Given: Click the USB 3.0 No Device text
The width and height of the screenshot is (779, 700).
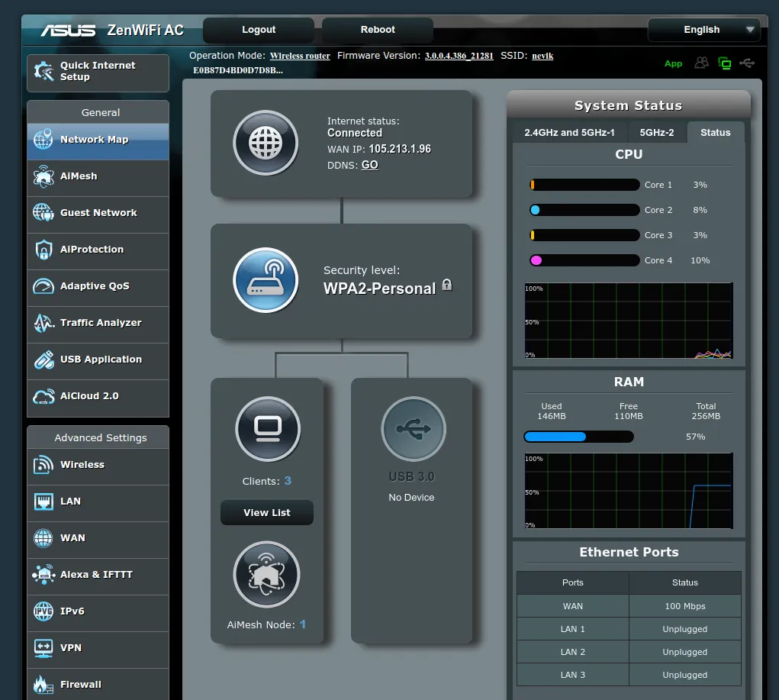Looking at the screenshot, I should point(411,498).
